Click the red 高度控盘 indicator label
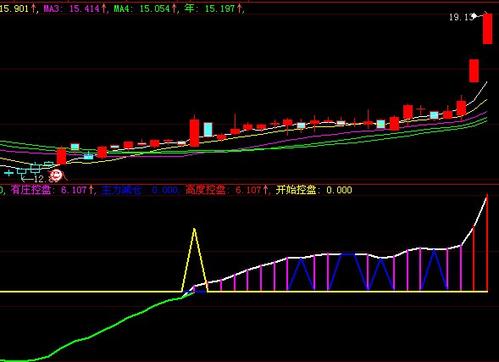The image size is (499, 362). pos(205,190)
